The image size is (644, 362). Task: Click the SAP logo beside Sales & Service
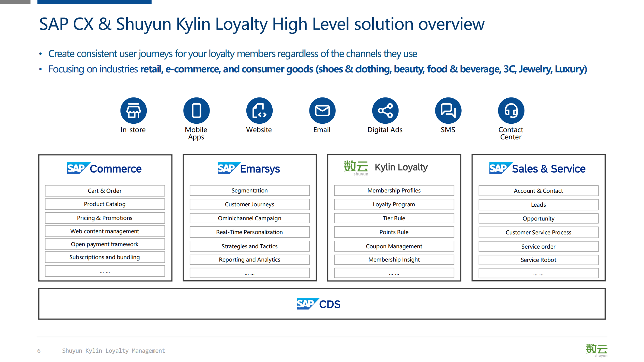(x=500, y=168)
